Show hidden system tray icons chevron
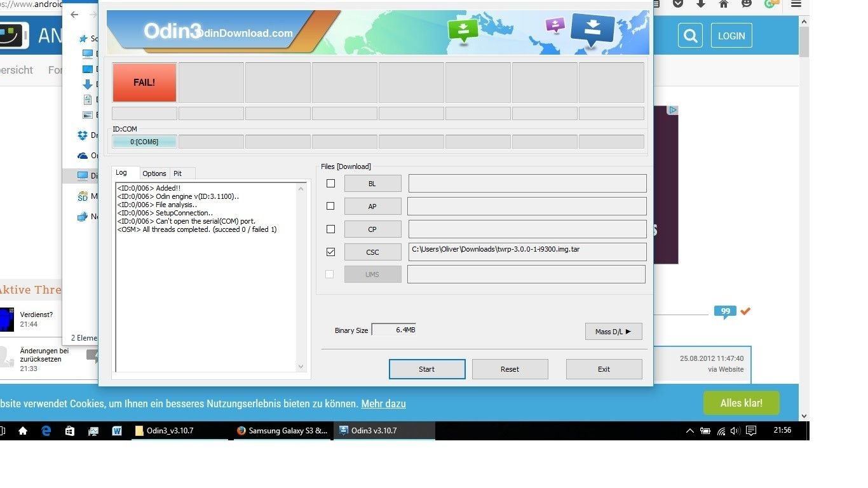Screen dimensions: 868x488 pyautogui.click(x=690, y=431)
